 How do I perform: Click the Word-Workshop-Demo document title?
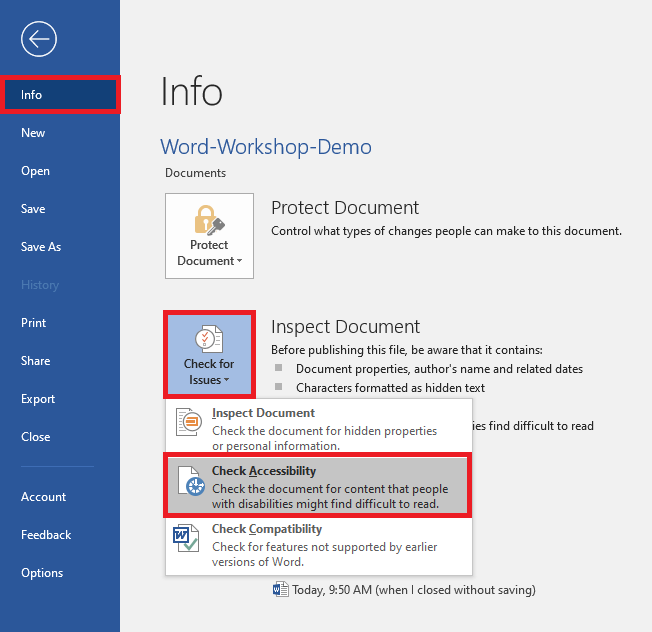click(x=266, y=147)
